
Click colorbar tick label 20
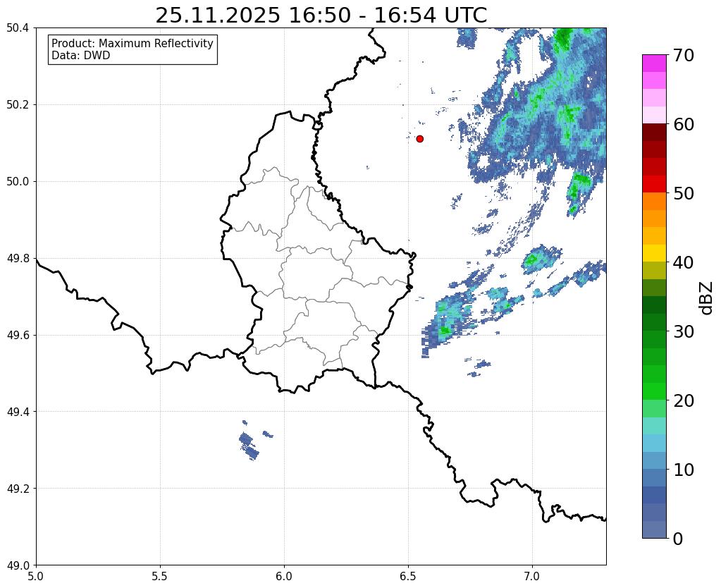pos(684,400)
